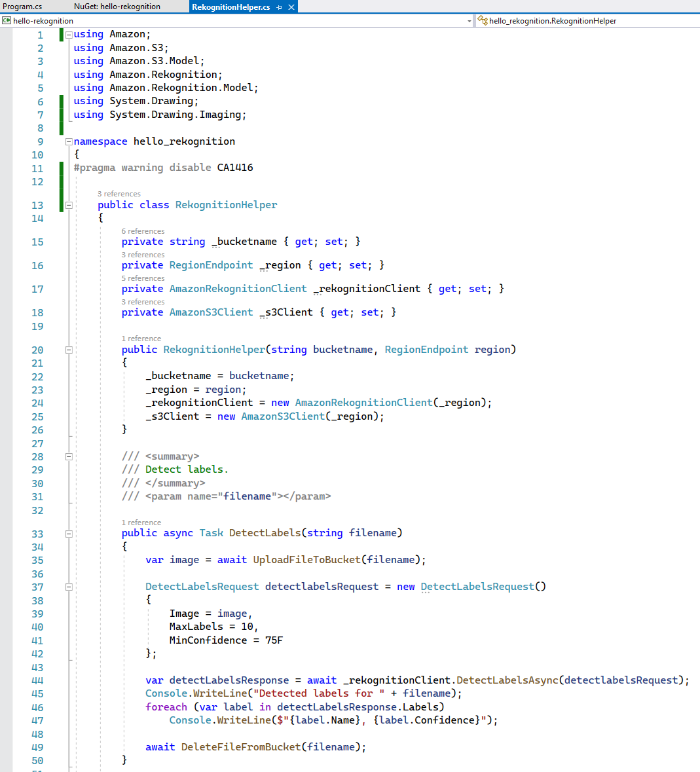
Task: Show 3 references above _s3Client property
Action: coord(143,302)
